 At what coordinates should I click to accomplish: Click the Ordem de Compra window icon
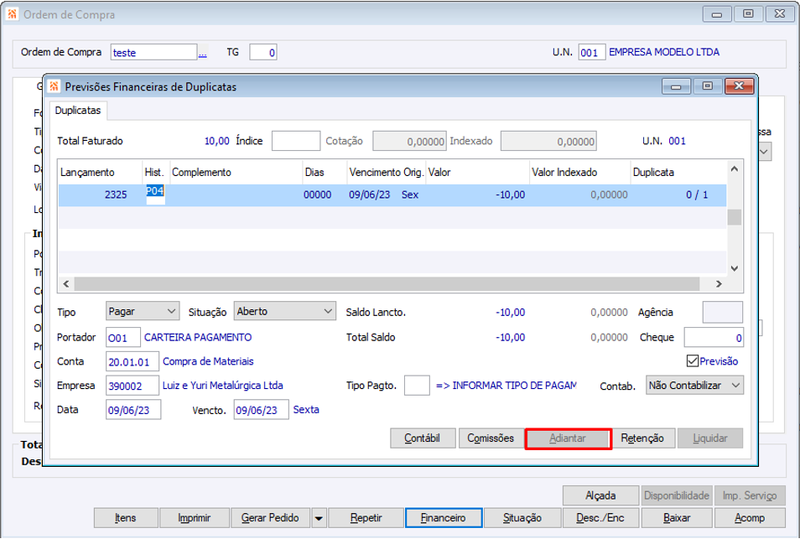12,14
